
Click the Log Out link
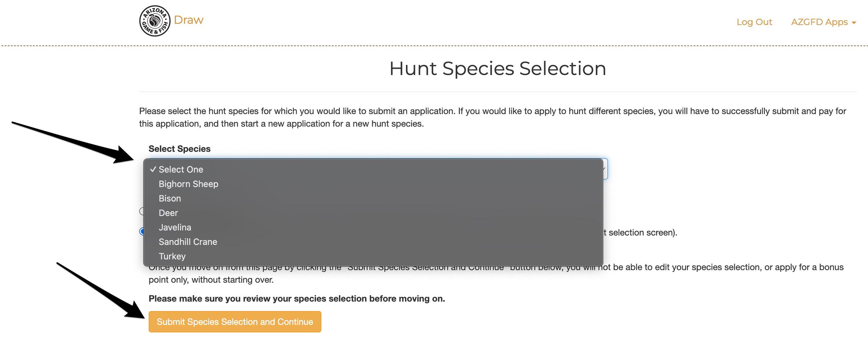(x=754, y=22)
